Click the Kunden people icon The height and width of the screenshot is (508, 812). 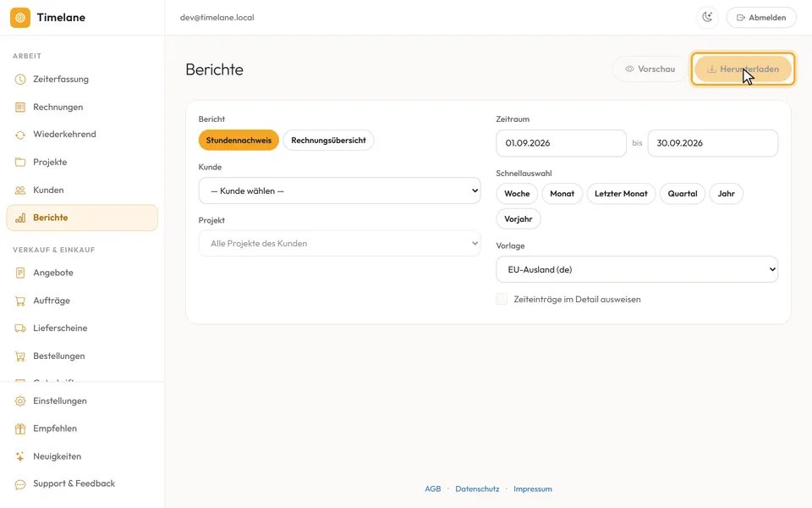(x=20, y=190)
